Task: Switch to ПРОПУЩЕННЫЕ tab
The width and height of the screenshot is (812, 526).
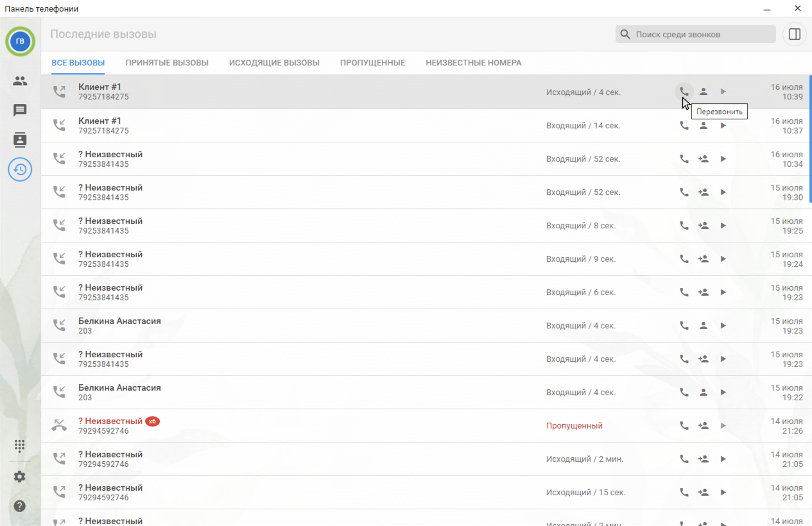Action: click(372, 63)
